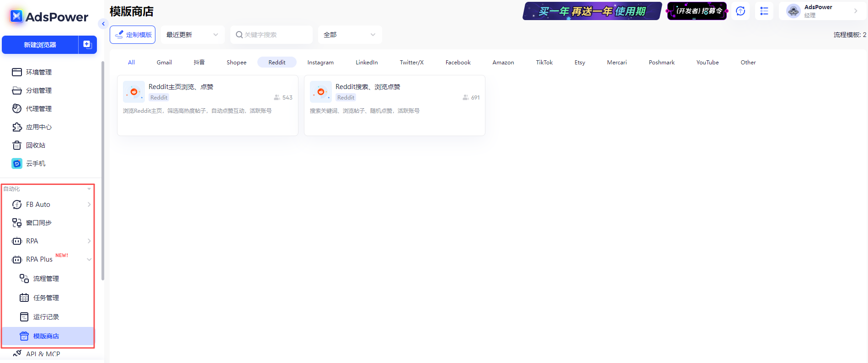Click the 691 users count
This screenshot has height=363, width=868.
point(471,98)
